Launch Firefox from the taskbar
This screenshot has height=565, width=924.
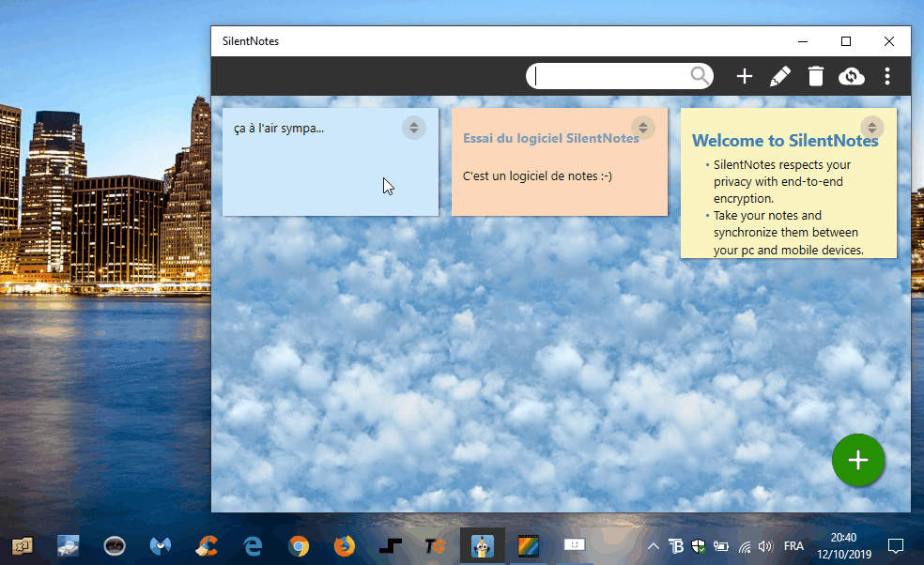(345, 547)
